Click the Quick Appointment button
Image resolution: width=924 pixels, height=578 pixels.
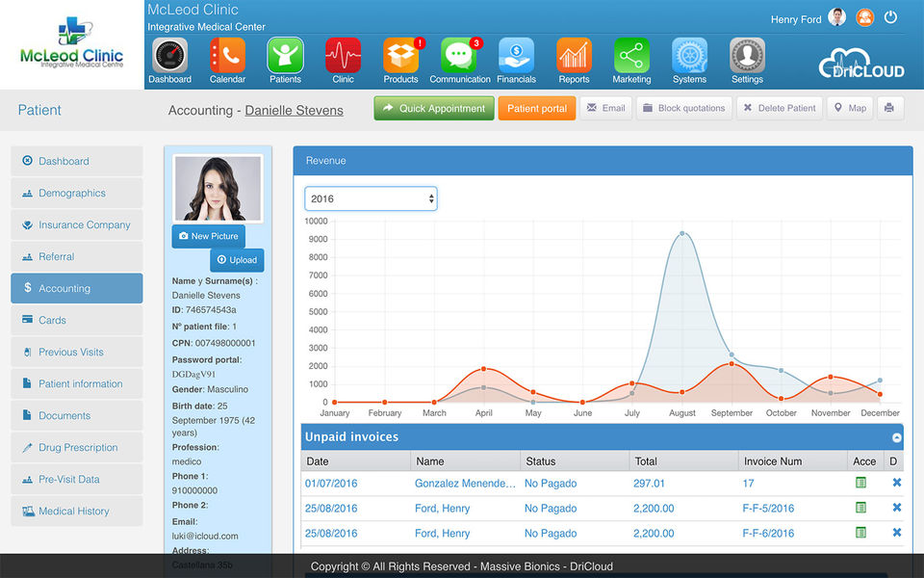coord(434,109)
